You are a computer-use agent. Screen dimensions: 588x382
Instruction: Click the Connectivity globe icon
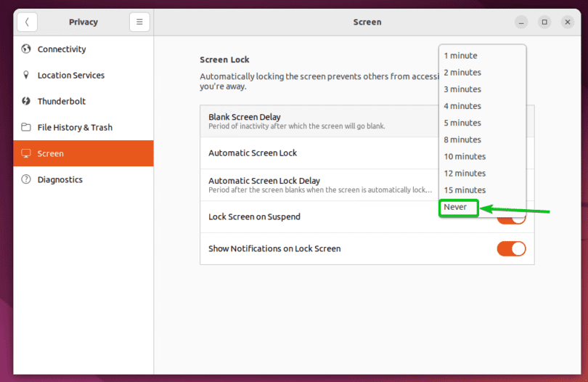[x=26, y=49]
